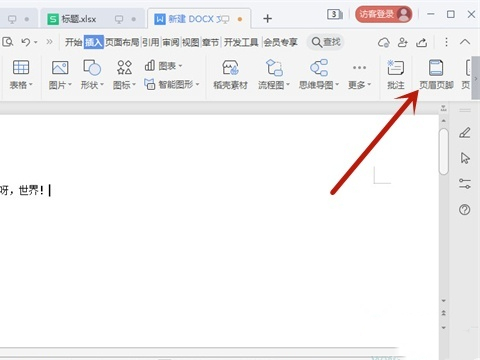
Task: Open the 引用 tab
Action: pyautogui.click(x=151, y=42)
